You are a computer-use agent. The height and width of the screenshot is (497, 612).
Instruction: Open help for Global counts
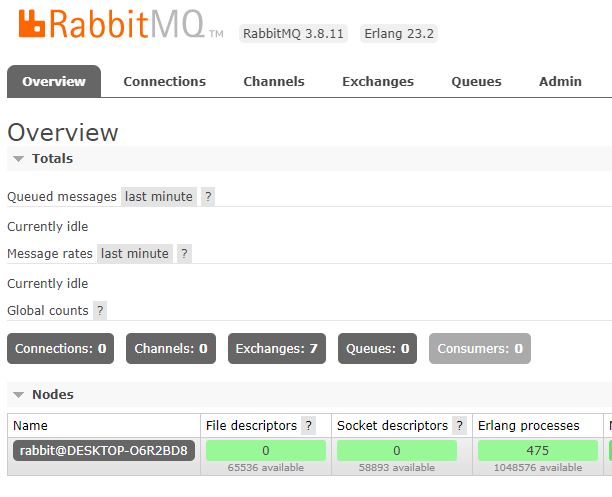click(100, 310)
